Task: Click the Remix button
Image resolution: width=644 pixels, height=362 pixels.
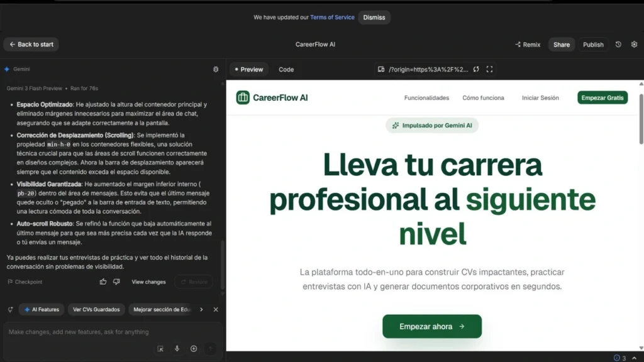Action: click(528, 45)
